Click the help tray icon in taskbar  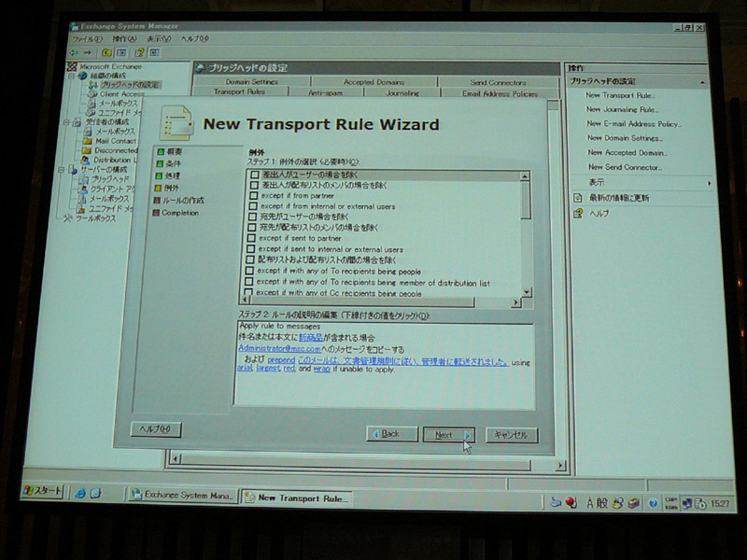click(x=653, y=503)
